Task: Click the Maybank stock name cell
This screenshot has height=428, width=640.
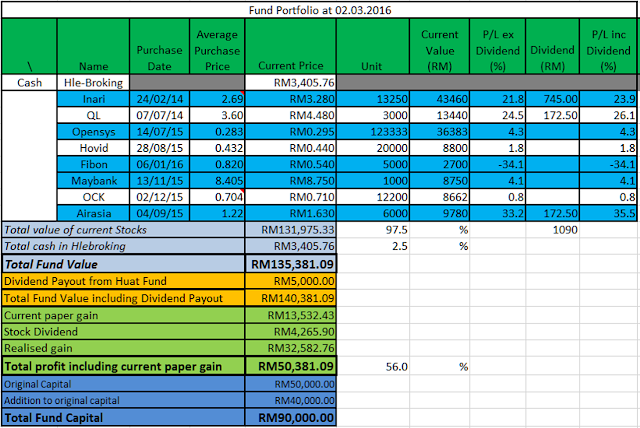Action: click(93, 181)
